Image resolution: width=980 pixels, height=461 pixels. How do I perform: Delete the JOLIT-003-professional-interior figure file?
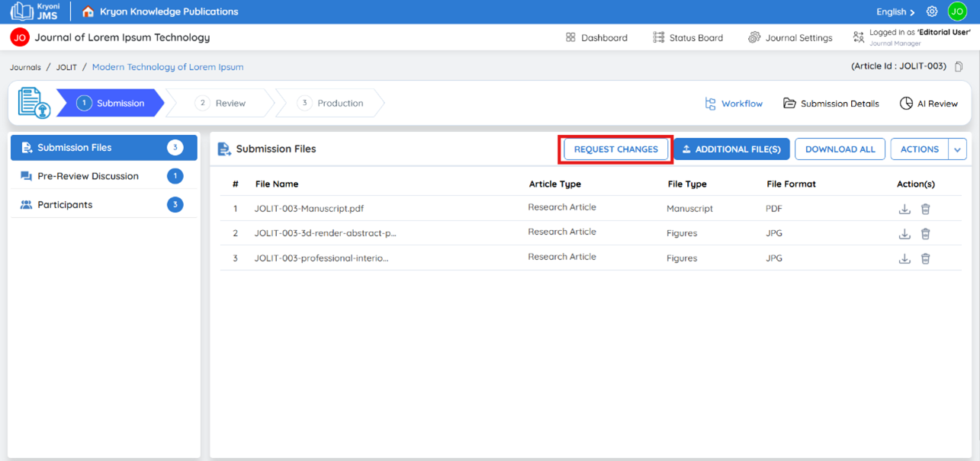(x=925, y=258)
